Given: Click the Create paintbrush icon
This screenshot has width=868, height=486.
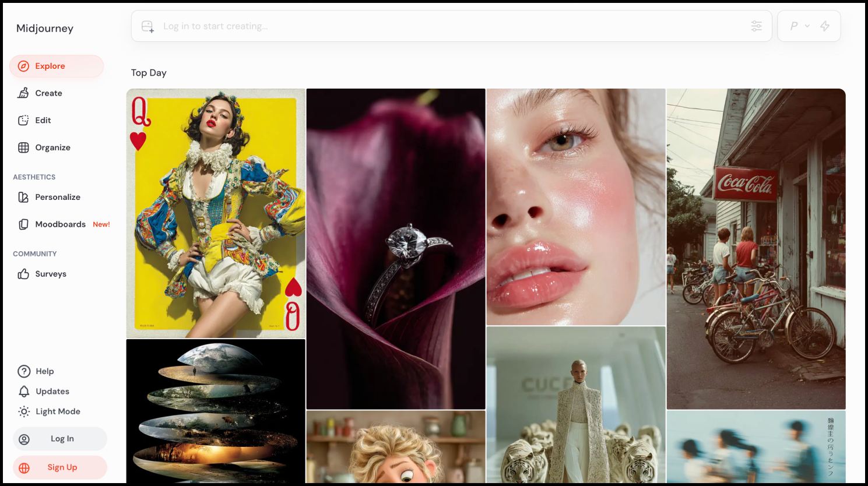Looking at the screenshot, I should (x=23, y=93).
